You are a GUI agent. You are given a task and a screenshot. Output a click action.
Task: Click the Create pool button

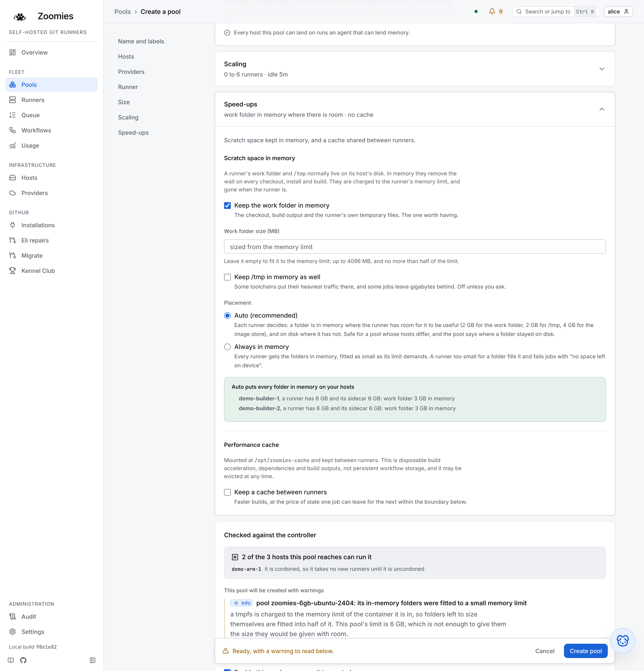585,651
